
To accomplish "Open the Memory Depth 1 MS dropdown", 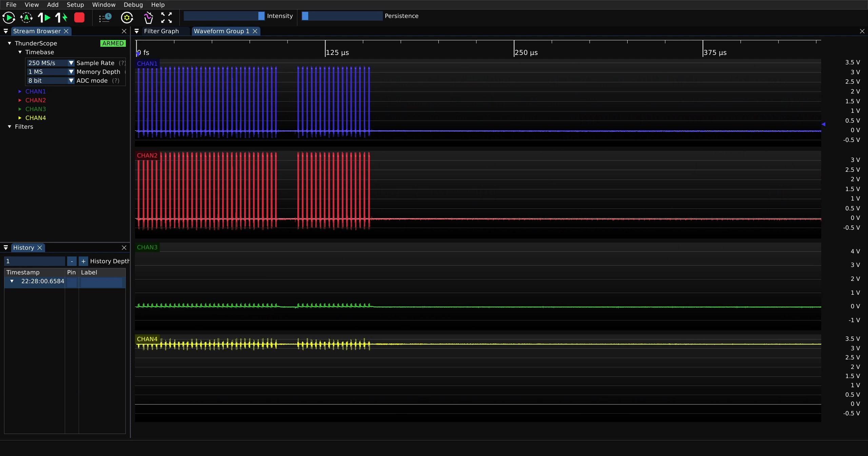I will tap(51, 72).
